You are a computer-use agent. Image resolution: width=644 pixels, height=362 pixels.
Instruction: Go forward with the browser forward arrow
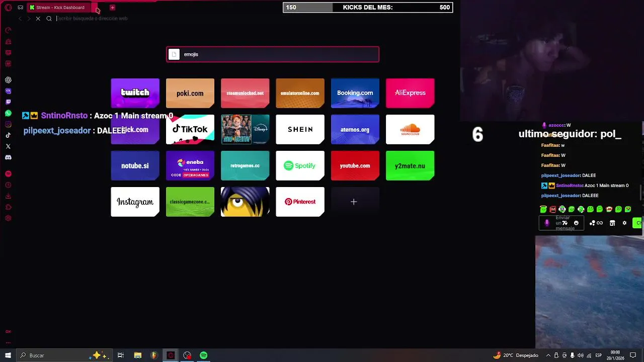click(x=28, y=19)
